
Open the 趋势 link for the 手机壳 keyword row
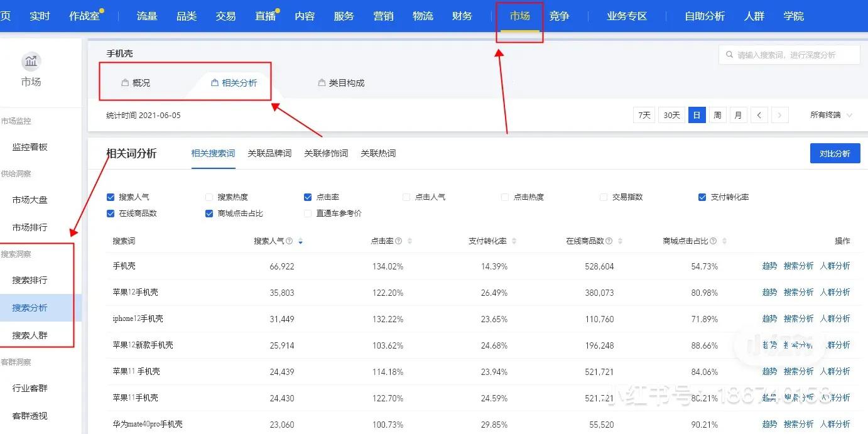tap(769, 266)
